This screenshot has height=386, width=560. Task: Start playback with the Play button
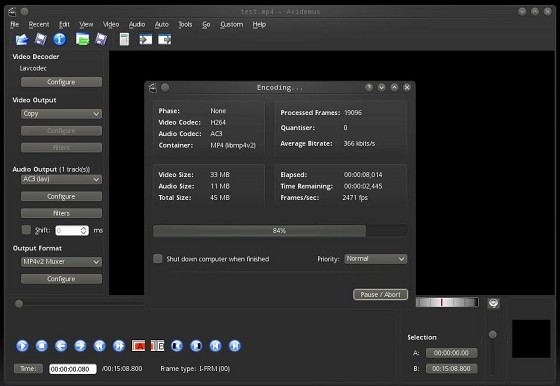pos(22,346)
